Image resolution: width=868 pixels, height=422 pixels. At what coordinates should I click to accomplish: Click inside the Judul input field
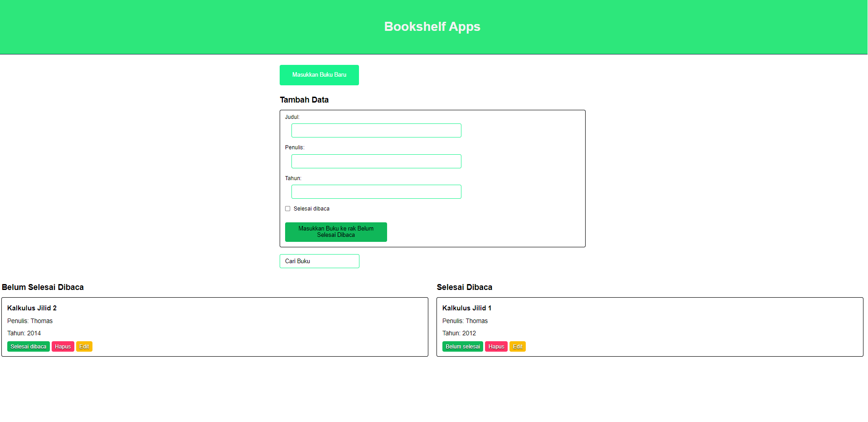click(376, 130)
